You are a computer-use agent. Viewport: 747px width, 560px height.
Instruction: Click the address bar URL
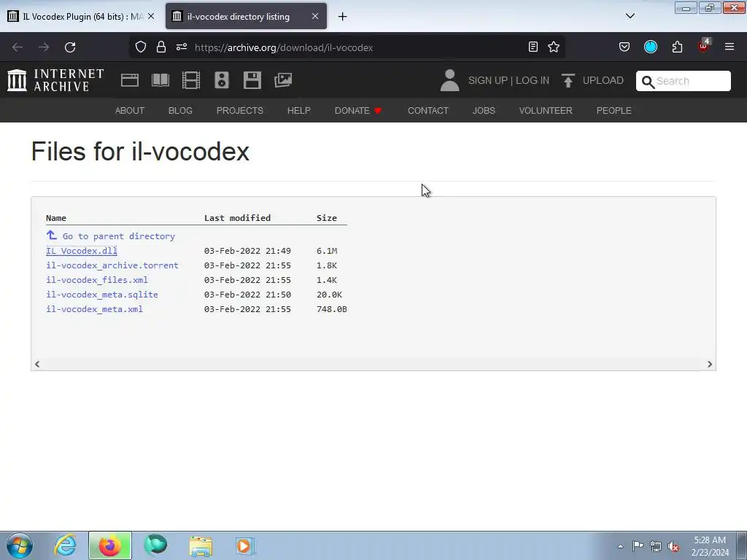click(x=284, y=47)
